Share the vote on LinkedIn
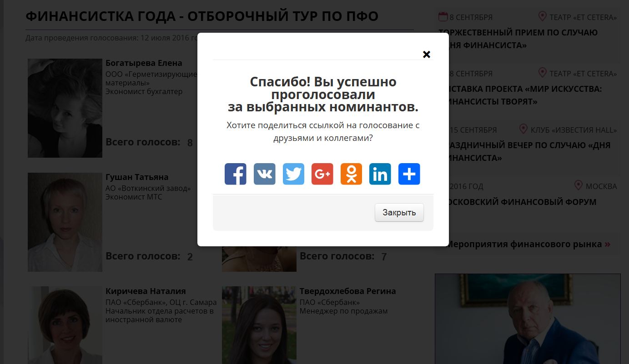Image resolution: width=629 pixels, height=364 pixels. tap(380, 174)
